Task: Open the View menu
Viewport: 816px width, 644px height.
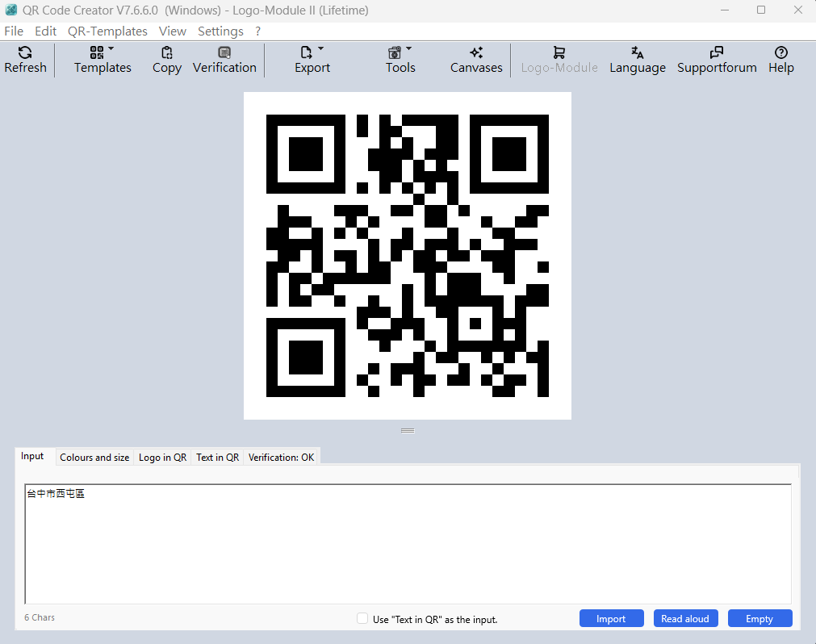Action: 172,31
